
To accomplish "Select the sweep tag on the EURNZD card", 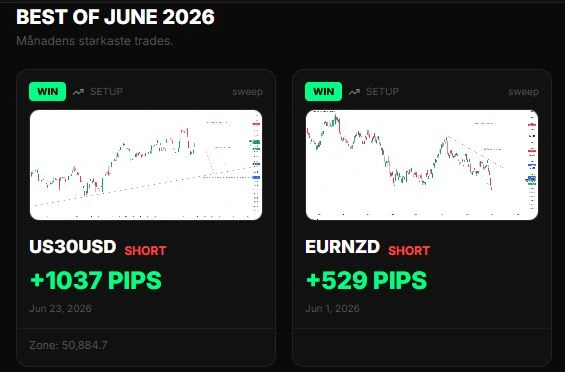I will click(524, 92).
